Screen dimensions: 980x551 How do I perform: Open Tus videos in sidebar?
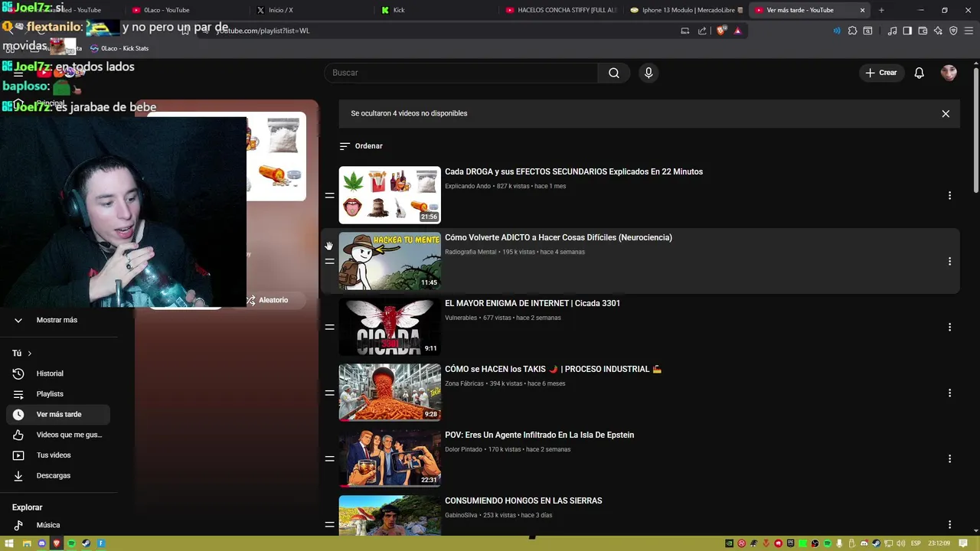point(58,455)
